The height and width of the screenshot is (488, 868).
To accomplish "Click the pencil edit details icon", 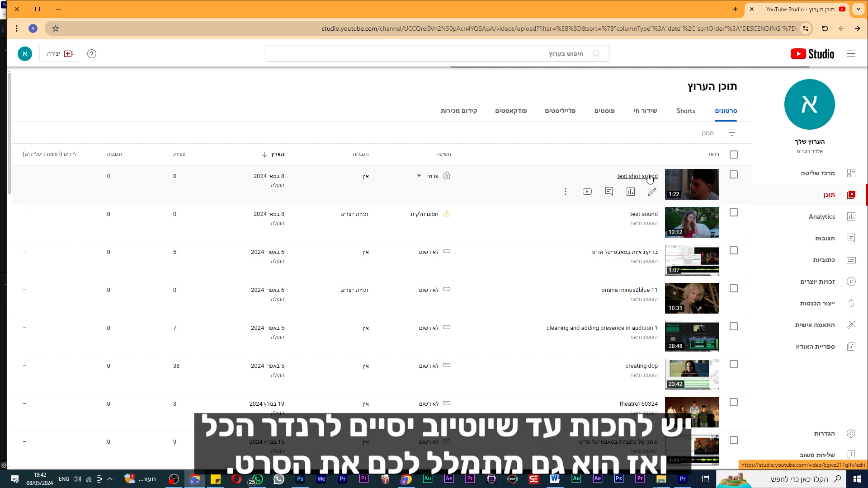I will [652, 192].
